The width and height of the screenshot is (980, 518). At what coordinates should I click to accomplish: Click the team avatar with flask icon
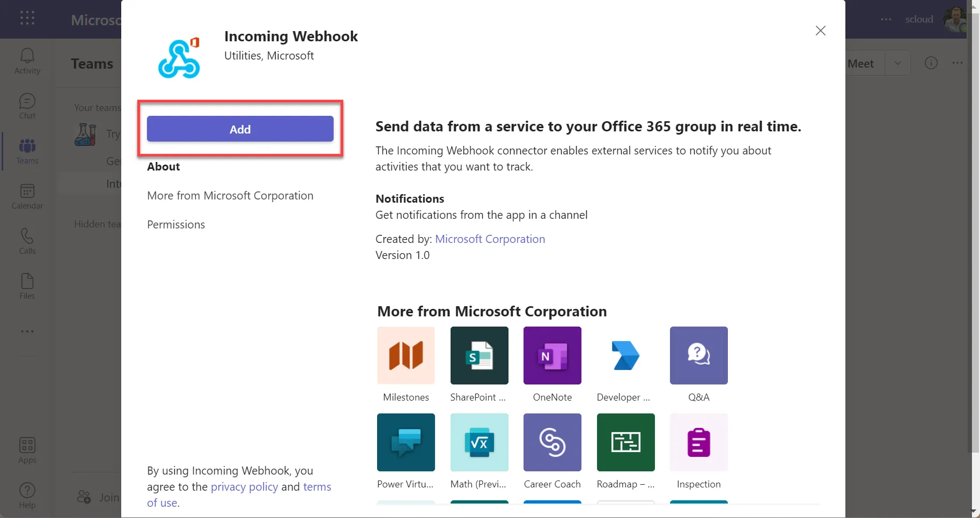tap(85, 134)
